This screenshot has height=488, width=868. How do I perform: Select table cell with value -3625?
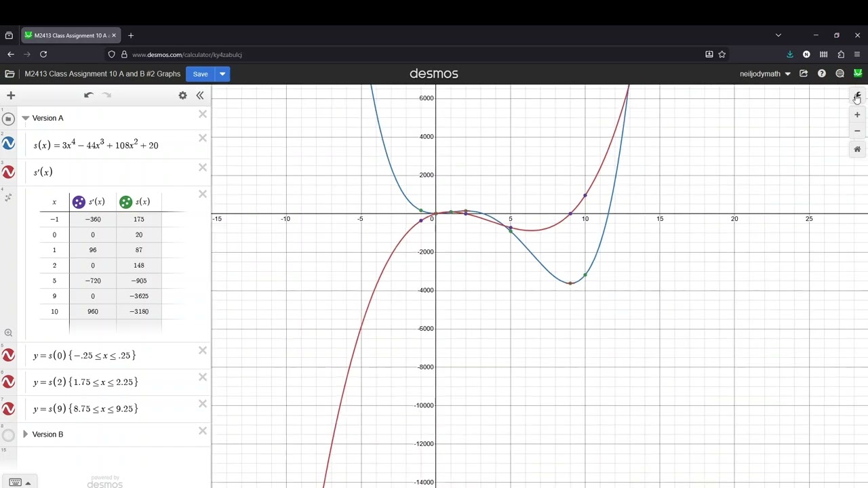coord(139,296)
